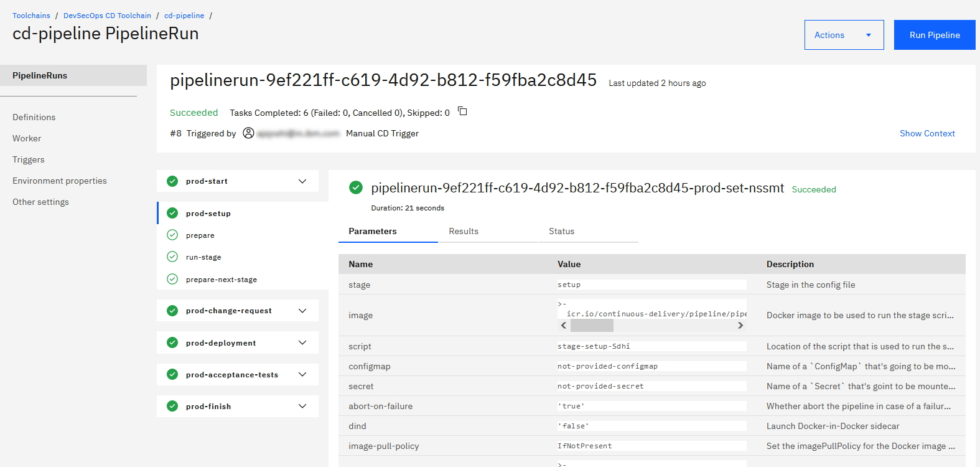
Task: Expand the prod-acceptance-tests chevron
Action: 302,375
